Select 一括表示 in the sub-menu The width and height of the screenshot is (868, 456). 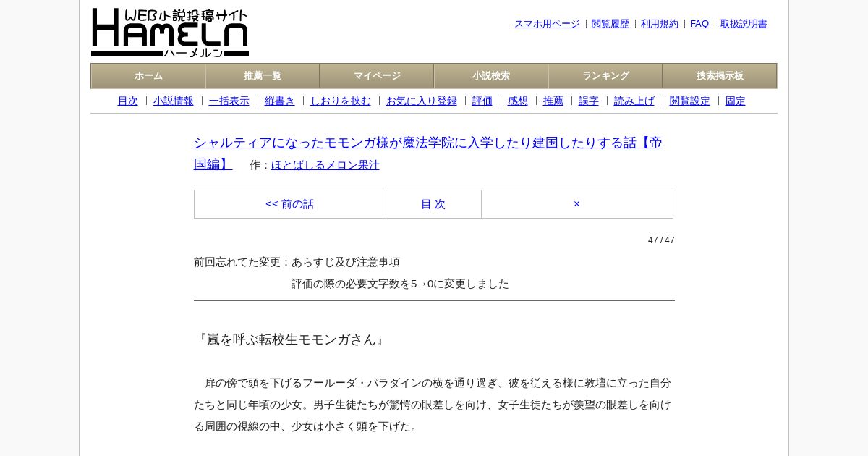pos(229,101)
